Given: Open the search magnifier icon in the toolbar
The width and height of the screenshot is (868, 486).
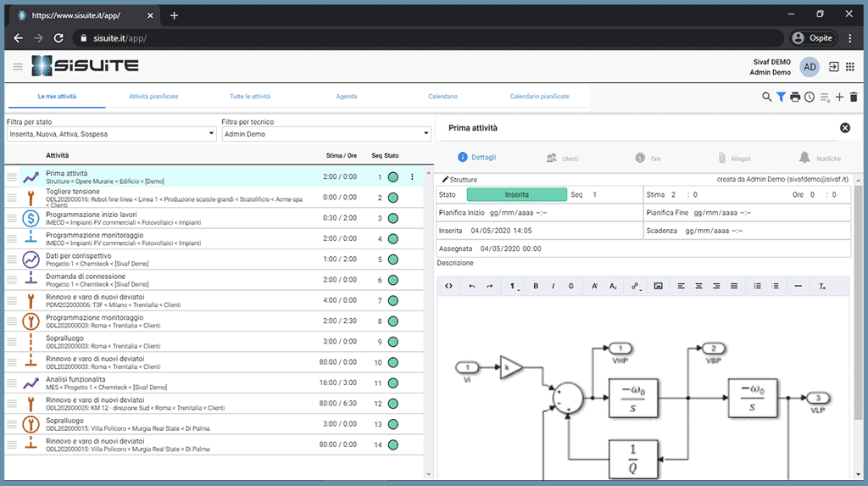Looking at the screenshot, I should (766, 97).
